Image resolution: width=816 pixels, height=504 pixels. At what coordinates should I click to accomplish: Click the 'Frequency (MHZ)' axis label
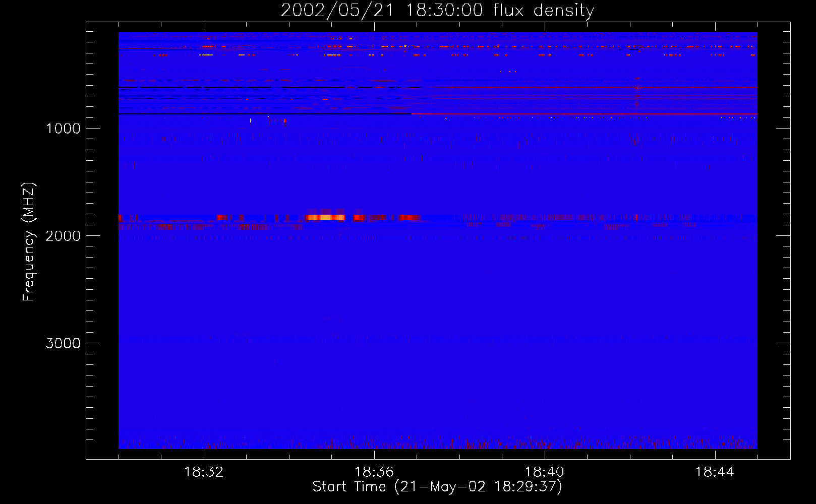click(29, 242)
